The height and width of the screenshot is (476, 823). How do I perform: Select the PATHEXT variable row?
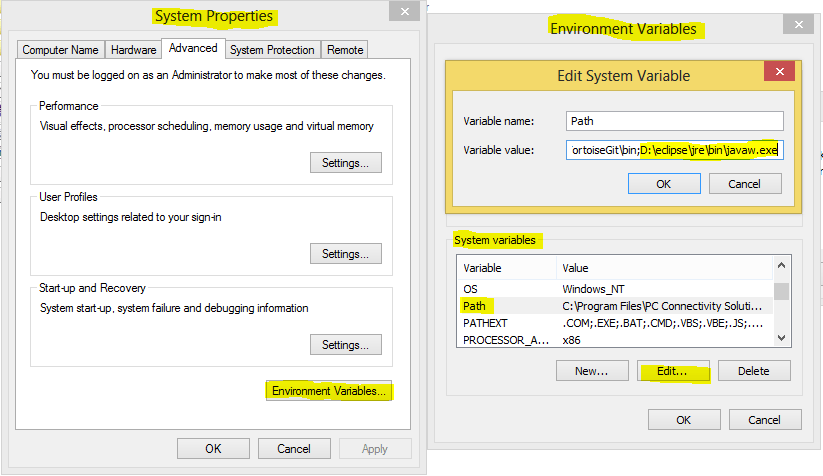(615, 323)
